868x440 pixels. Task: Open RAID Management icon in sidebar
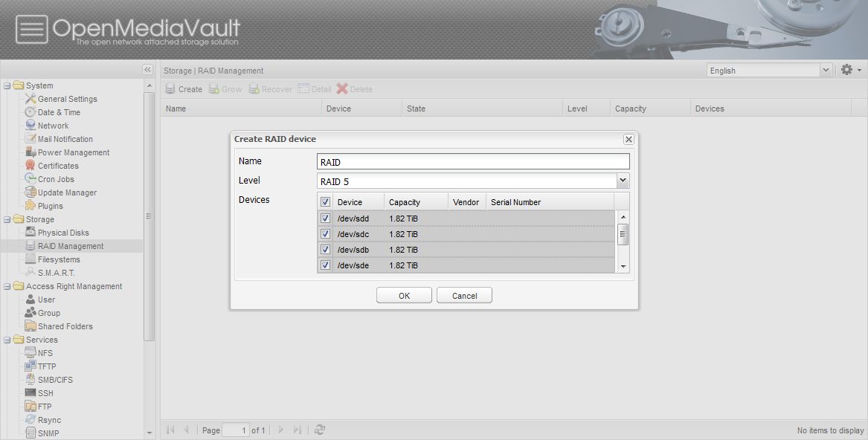(x=30, y=246)
